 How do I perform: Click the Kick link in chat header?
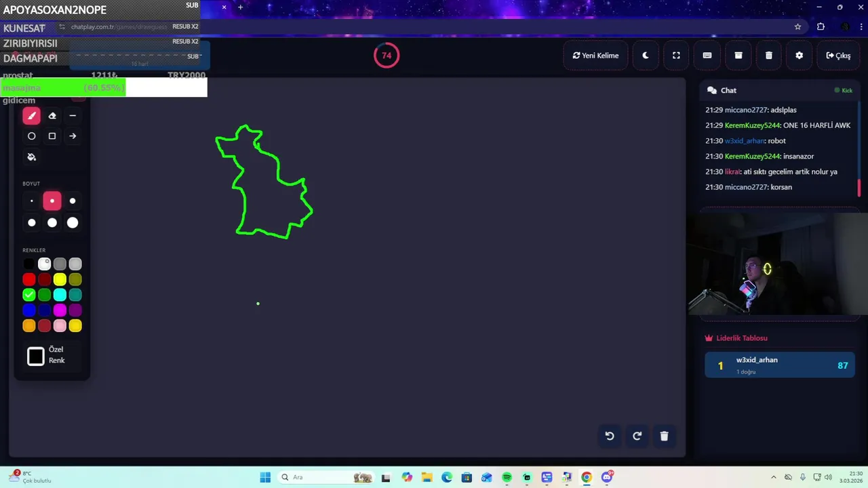click(843, 90)
